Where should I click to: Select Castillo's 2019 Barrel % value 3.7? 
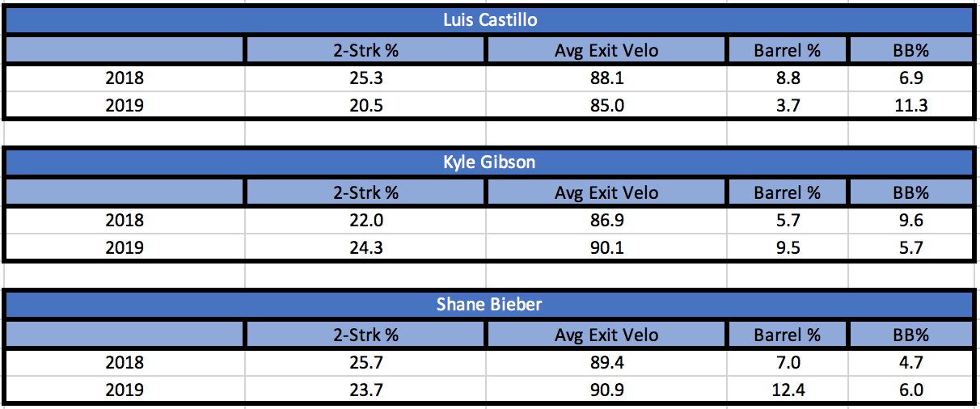(788, 104)
